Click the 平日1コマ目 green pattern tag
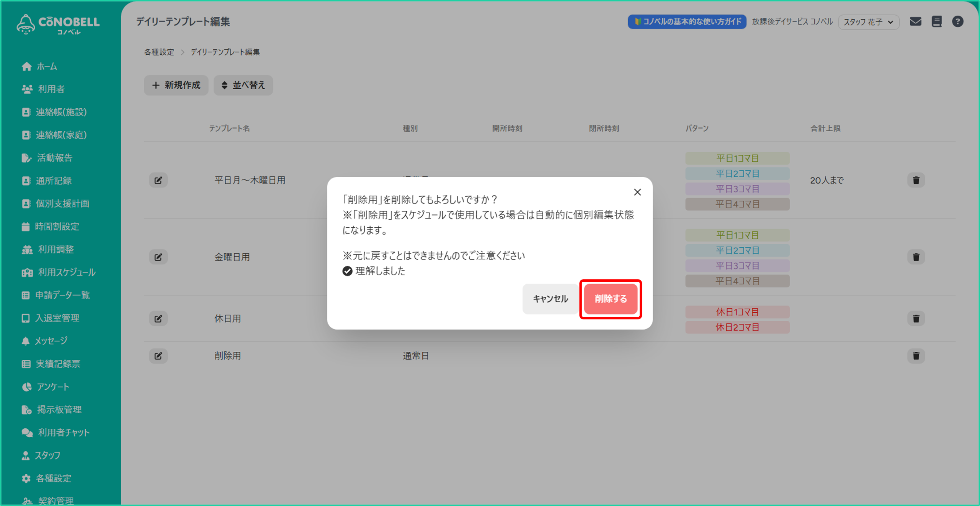Viewport: 980px width, 506px height. (737, 158)
